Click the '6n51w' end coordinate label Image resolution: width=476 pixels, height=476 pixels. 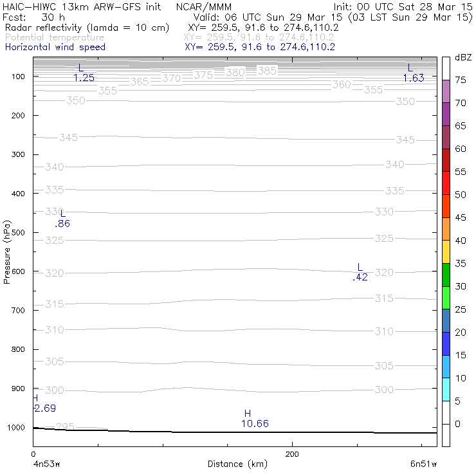(423, 464)
